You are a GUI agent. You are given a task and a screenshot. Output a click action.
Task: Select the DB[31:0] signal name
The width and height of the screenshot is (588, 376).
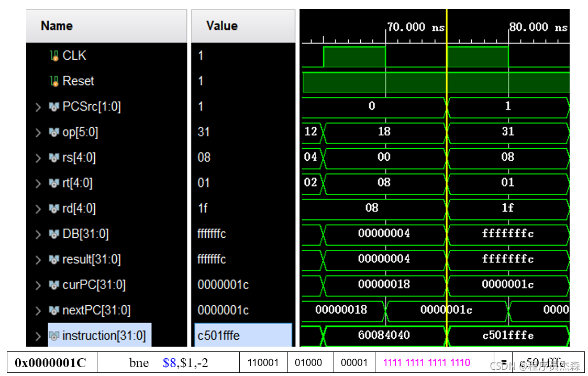tap(85, 234)
